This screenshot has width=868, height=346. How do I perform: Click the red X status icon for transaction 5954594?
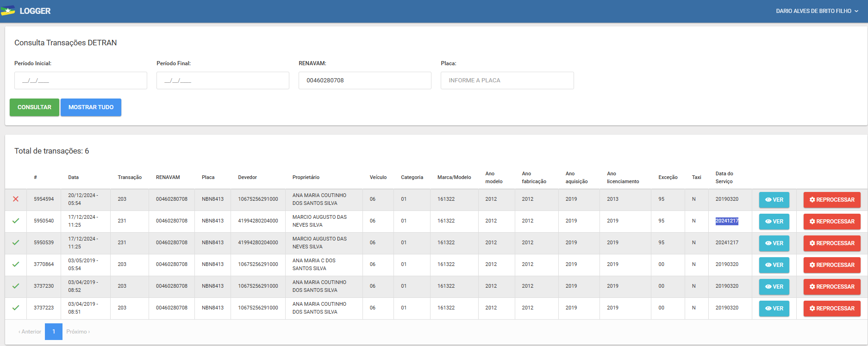tap(16, 199)
